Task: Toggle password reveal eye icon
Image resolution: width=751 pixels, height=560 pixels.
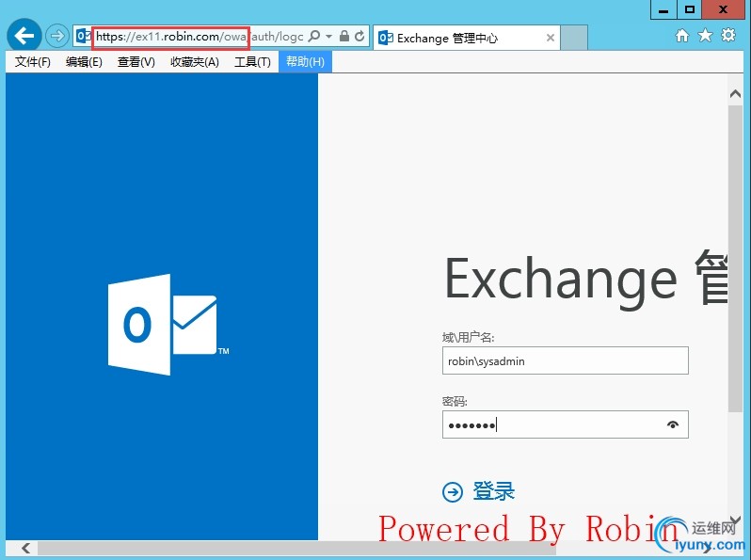Action: pyautogui.click(x=673, y=424)
